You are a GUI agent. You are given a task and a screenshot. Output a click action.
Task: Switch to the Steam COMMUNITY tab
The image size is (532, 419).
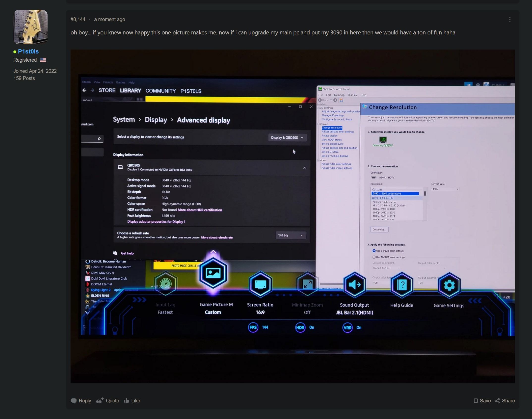point(160,91)
